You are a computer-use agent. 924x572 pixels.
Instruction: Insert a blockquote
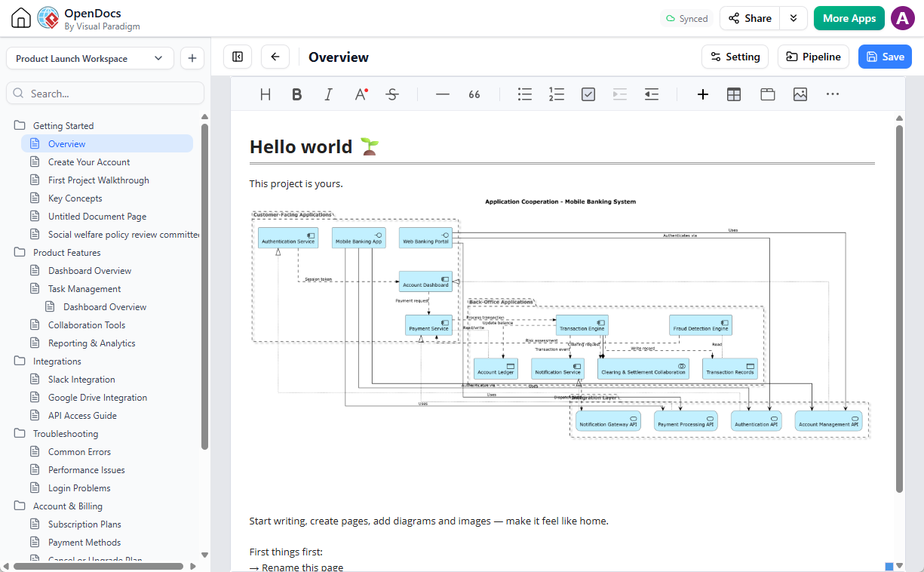point(474,94)
